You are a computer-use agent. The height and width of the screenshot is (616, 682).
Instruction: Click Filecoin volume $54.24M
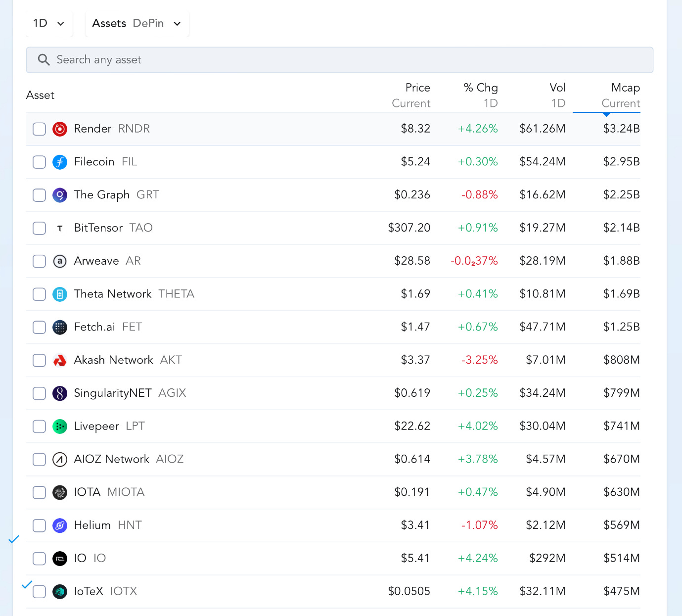click(543, 162)
